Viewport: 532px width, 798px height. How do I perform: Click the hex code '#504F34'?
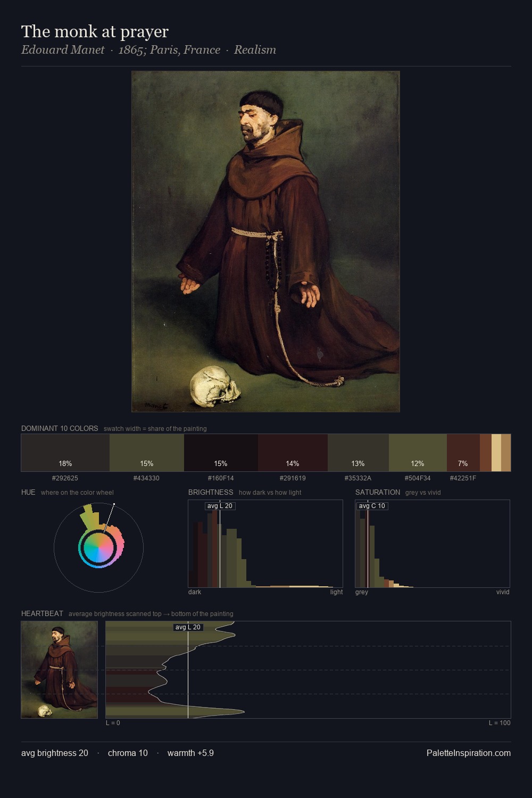coord(418,478)
